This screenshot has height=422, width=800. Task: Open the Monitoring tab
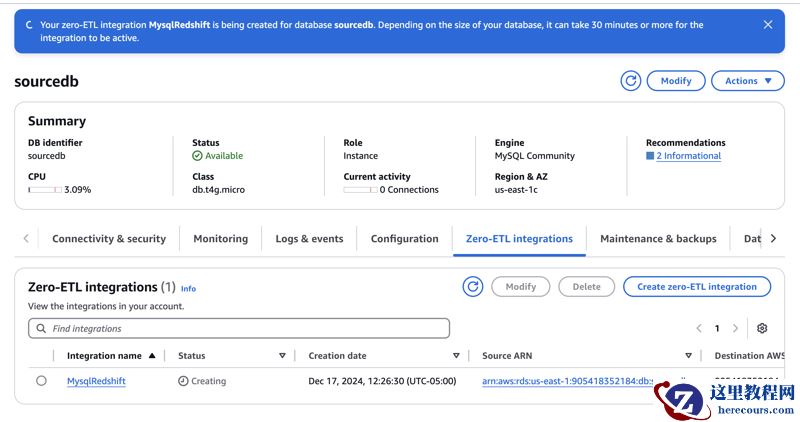[x=220, y=238]
